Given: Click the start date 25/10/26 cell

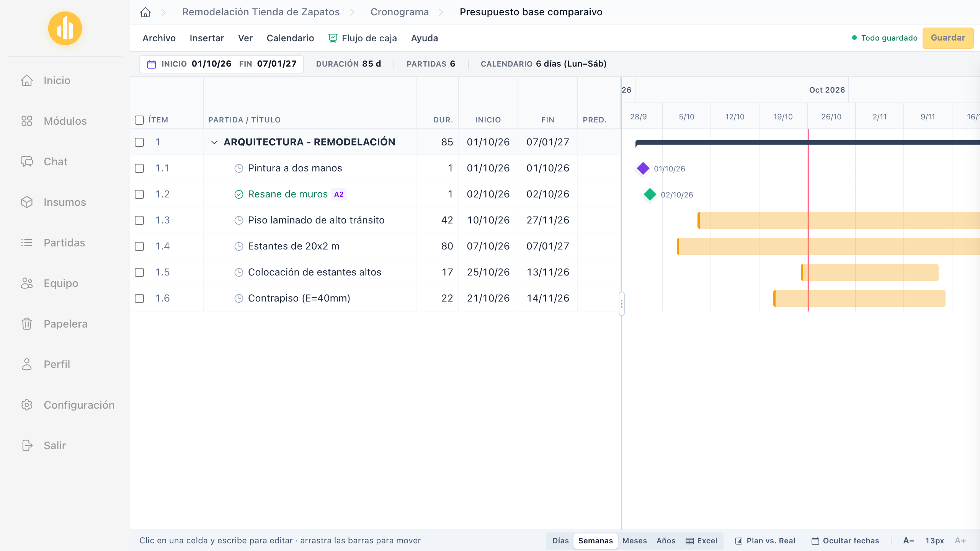Looking at the screenshot, I should [488, 272].
